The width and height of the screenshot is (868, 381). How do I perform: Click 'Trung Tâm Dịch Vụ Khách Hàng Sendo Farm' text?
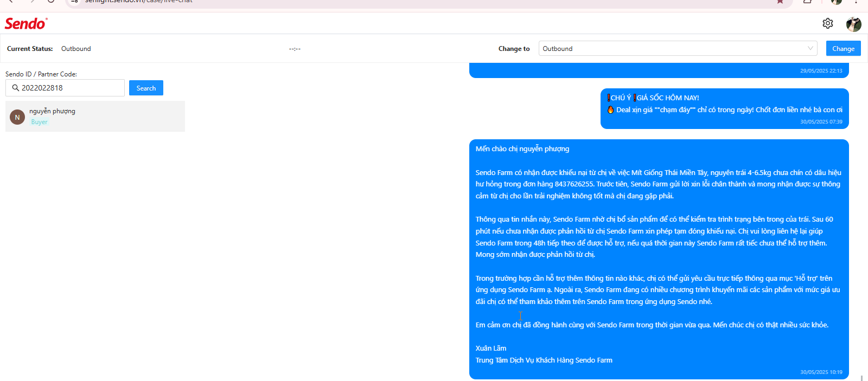coord(544,360)
